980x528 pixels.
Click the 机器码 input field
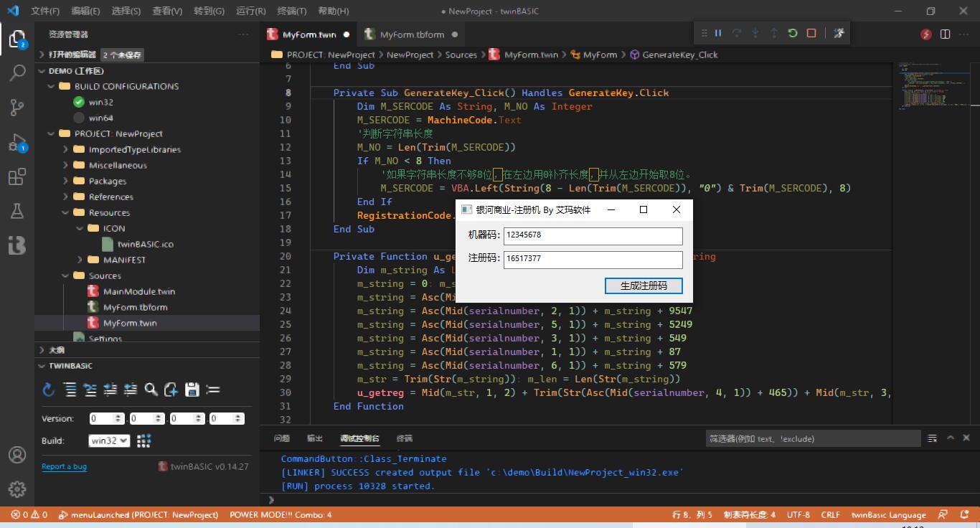593,235
